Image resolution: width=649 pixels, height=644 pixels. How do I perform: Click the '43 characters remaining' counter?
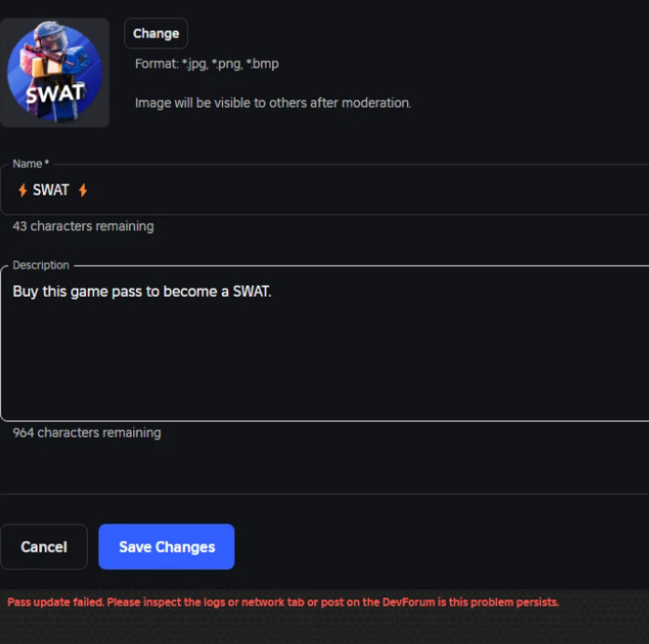pos(83,227)
